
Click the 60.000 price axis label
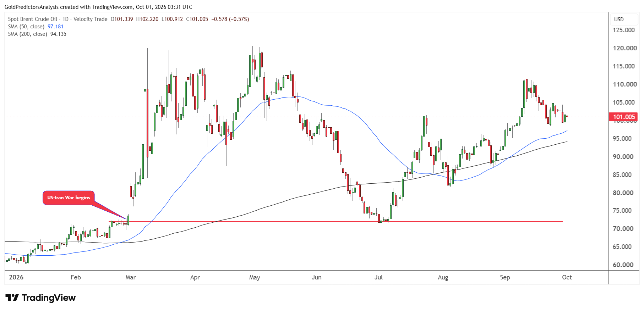[x=623, y=265]
